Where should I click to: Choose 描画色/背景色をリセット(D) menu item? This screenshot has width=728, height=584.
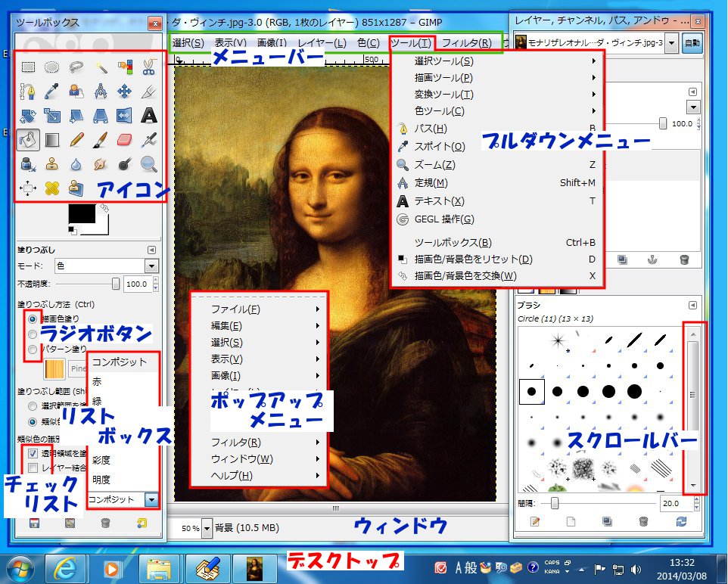click(497, 259)
